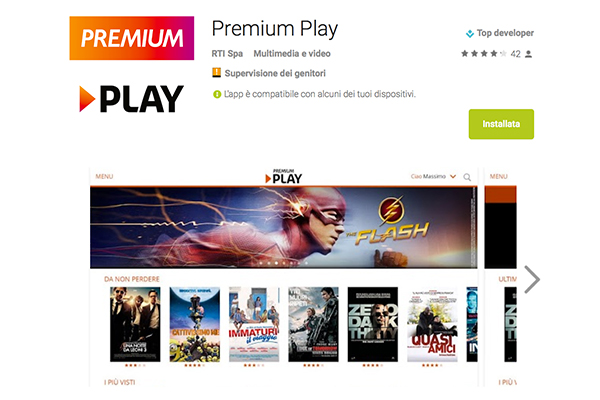This screenshot has width=600, height=400.
Task: Open the Zero Dark Thirty poster
Action: click(x=373, y=324)
